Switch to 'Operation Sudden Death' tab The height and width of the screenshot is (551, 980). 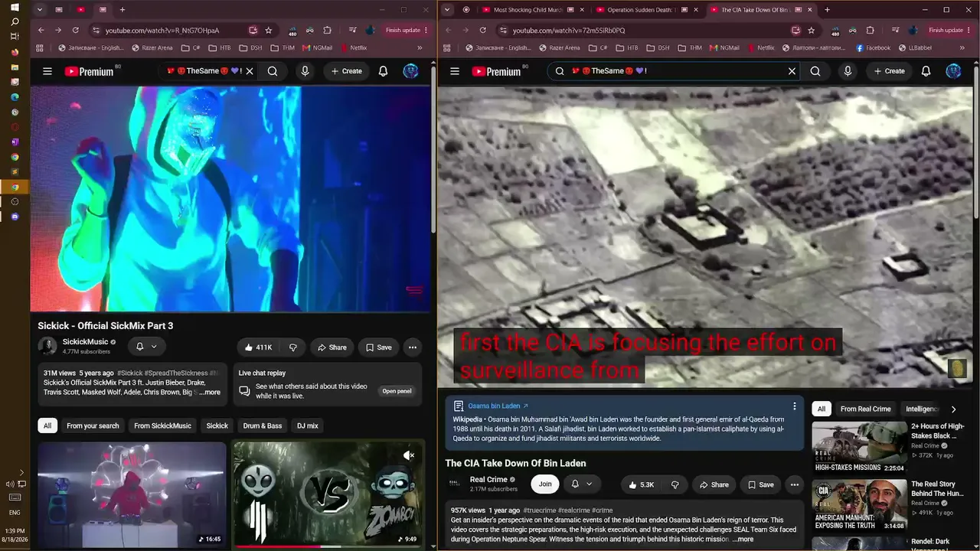[x=642, y=10]
